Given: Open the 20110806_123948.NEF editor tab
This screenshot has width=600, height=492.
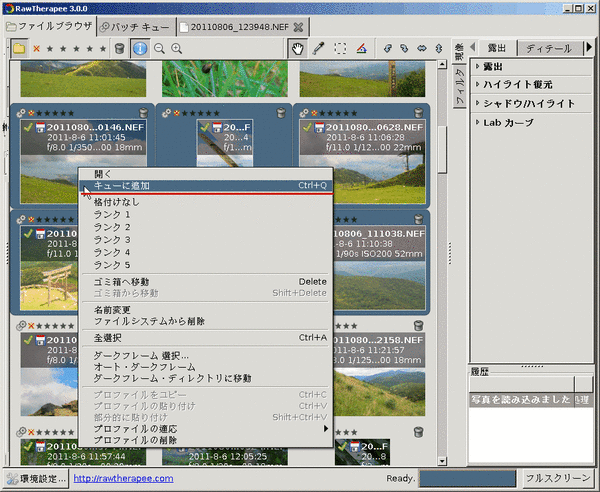Looking at the screenshot, I should point(240,27).
